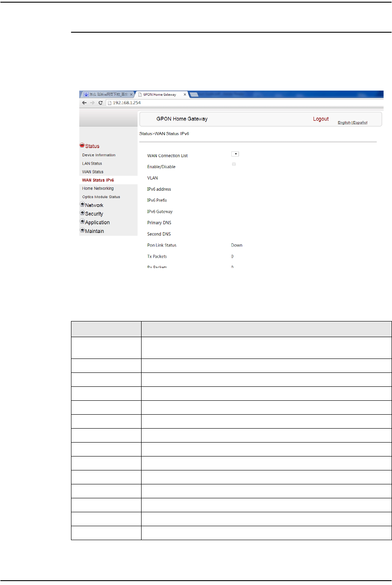Click the Status heading text
392x585 pixels.
click(x=92, y=146)
